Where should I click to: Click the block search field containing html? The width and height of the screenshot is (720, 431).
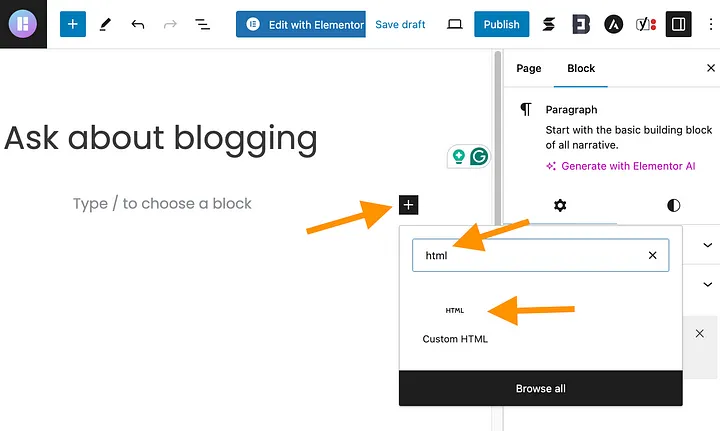pyautogui.click(x=530, y=255)
